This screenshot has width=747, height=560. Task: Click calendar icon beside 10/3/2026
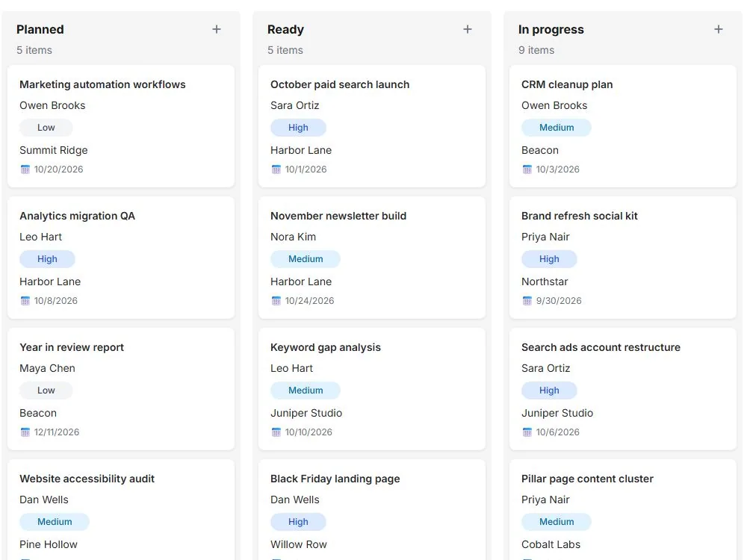tap(527, 169)
